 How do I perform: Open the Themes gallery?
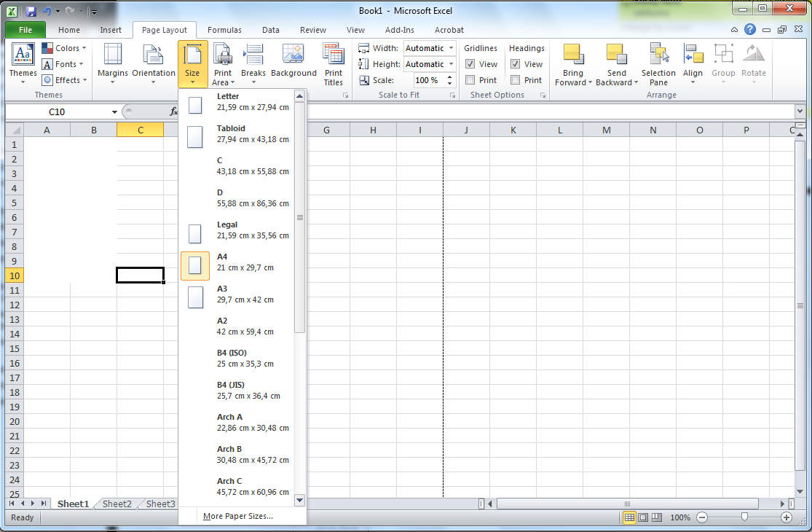tap(23, 63)
